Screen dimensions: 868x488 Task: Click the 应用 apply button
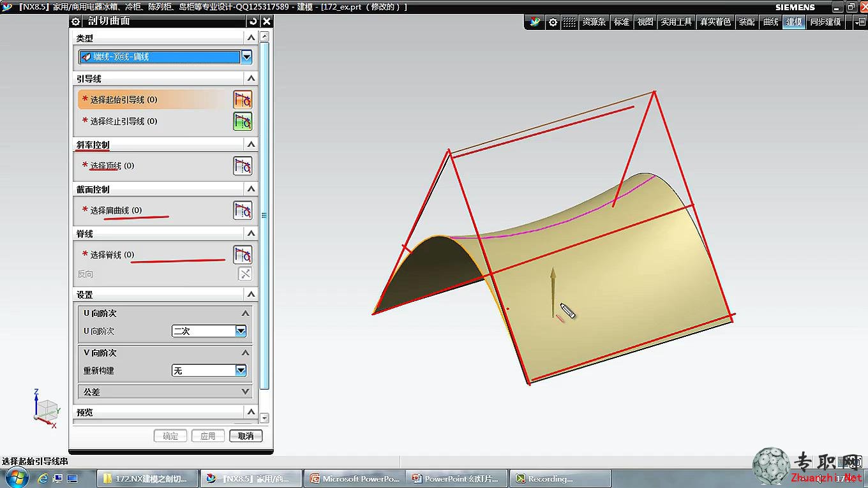(208, 436)
